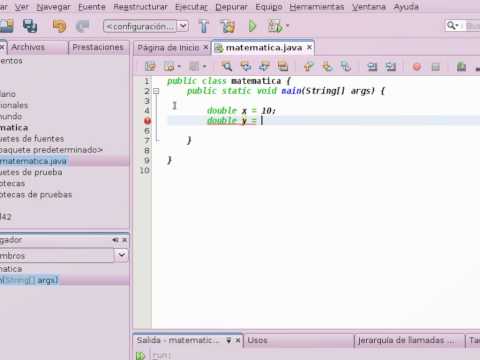
Task: Close the Salida output tab
Action: [238, 340]
